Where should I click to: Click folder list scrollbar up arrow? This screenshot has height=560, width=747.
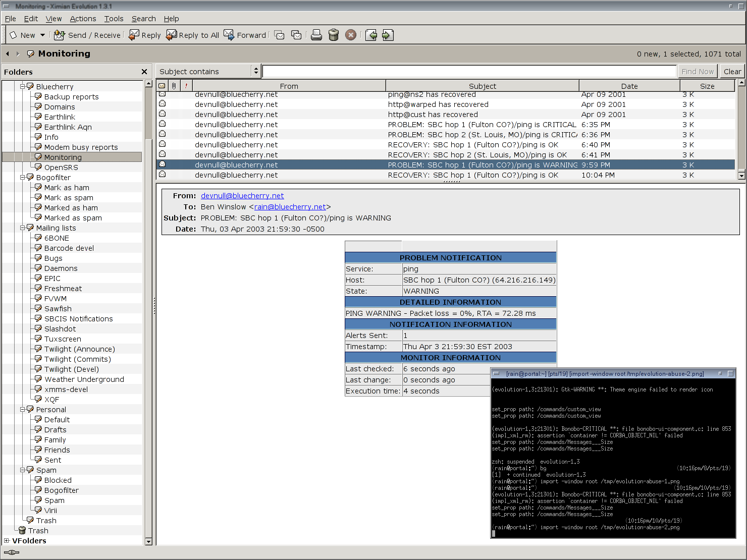[x=148, y=84]
